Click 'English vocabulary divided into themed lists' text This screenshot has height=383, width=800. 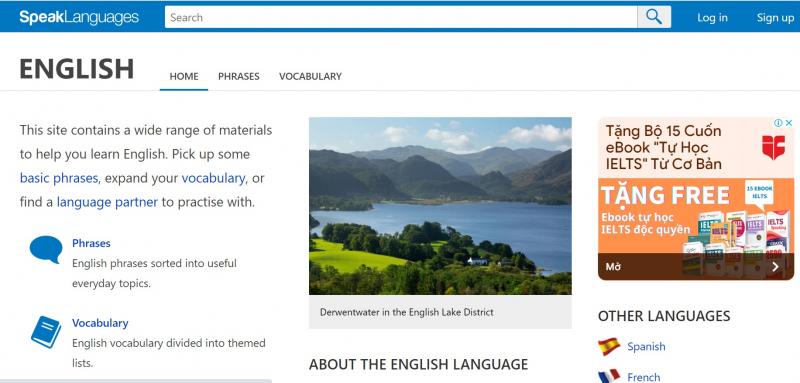168,353
